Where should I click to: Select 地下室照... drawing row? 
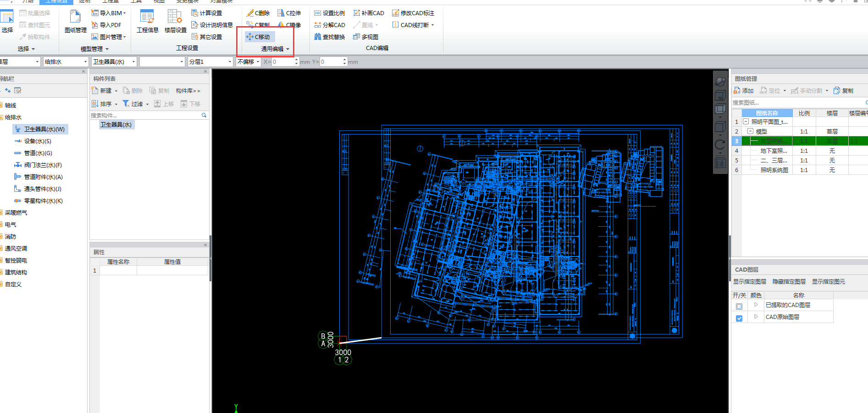coord(774,151)
